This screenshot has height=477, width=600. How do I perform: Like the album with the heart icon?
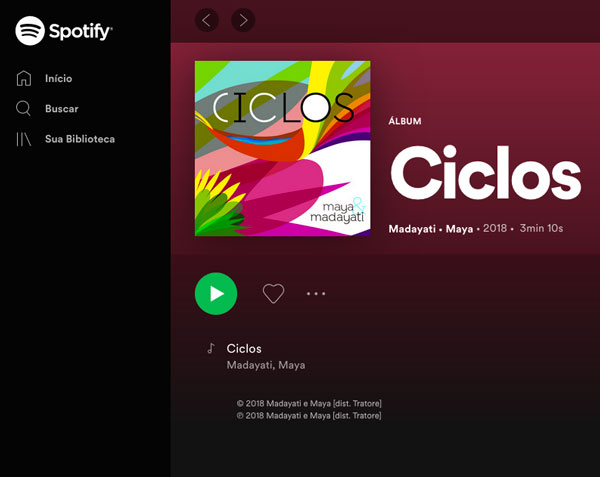[273, 294]
